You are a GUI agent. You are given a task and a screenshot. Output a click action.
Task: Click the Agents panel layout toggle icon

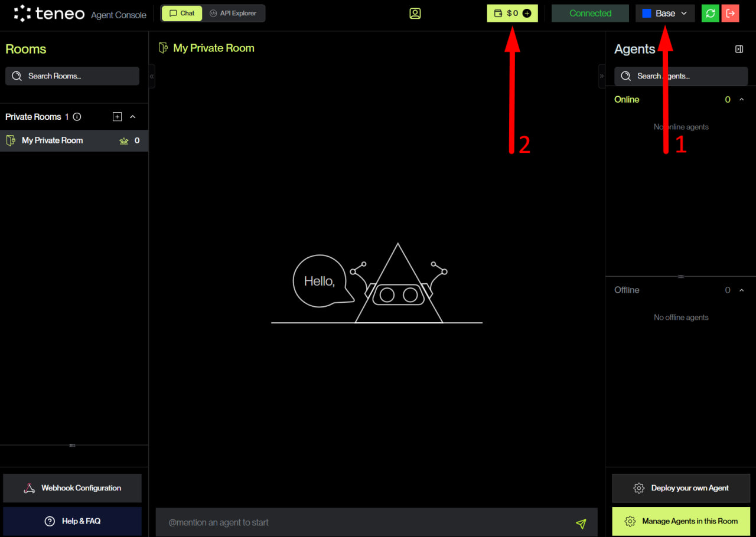(739, 49)
